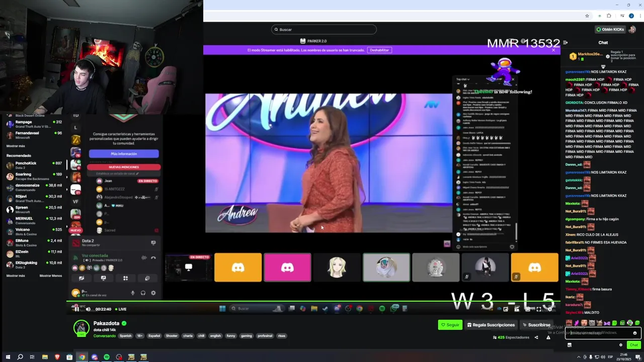This screenshot has height=362, width=644.
Task: Open Rampage followed channel
Action: tap(34, 124)
